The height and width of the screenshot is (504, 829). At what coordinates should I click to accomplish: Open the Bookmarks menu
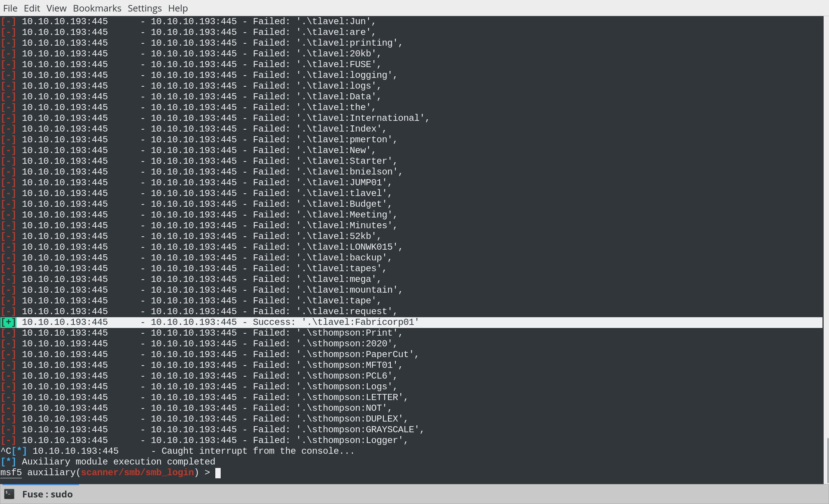point(97,8)
